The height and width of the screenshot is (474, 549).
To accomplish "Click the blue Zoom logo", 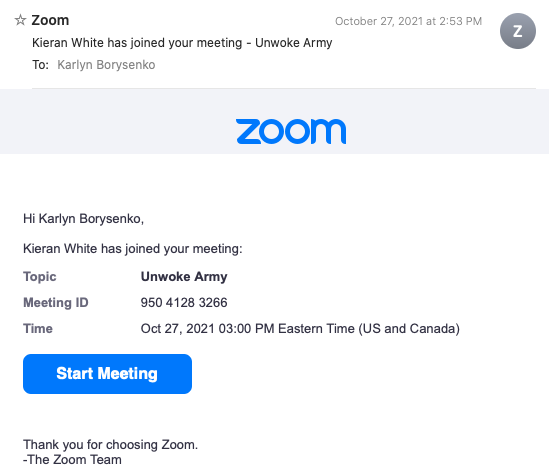I will 291,131.
